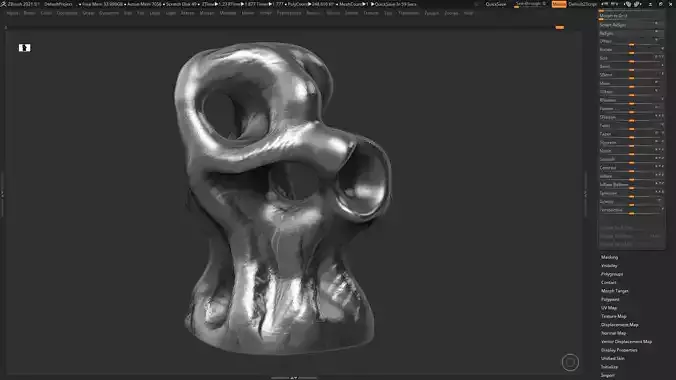Toggle the axis modifier on the SBend row

[x=662, y=74]
